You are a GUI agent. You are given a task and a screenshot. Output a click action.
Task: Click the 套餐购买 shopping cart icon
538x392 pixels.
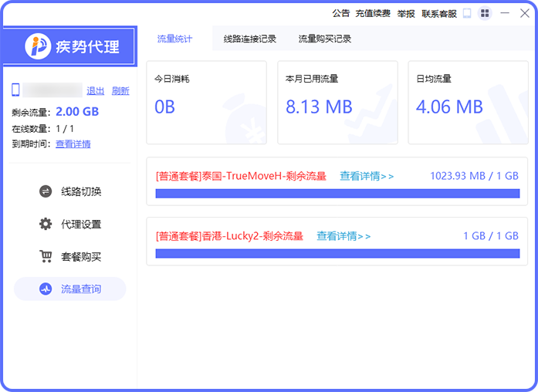point(46,257)
